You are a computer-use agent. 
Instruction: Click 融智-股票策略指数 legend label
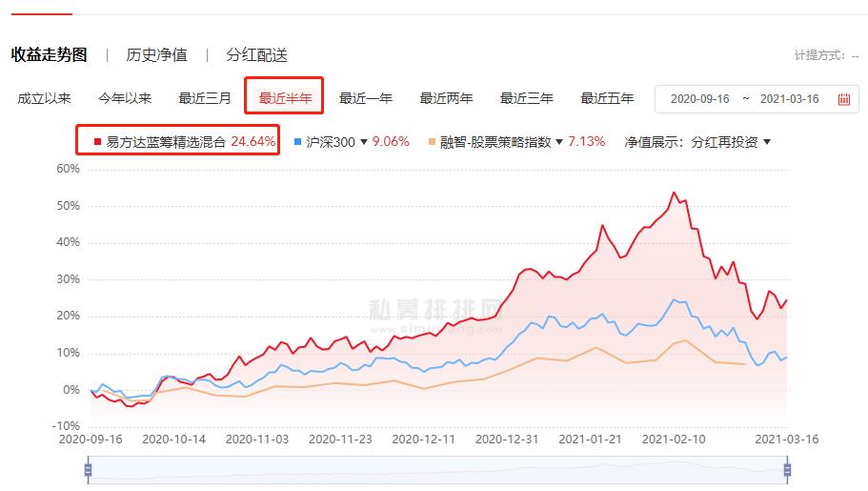pyautogui.click(x=495, y=142)
